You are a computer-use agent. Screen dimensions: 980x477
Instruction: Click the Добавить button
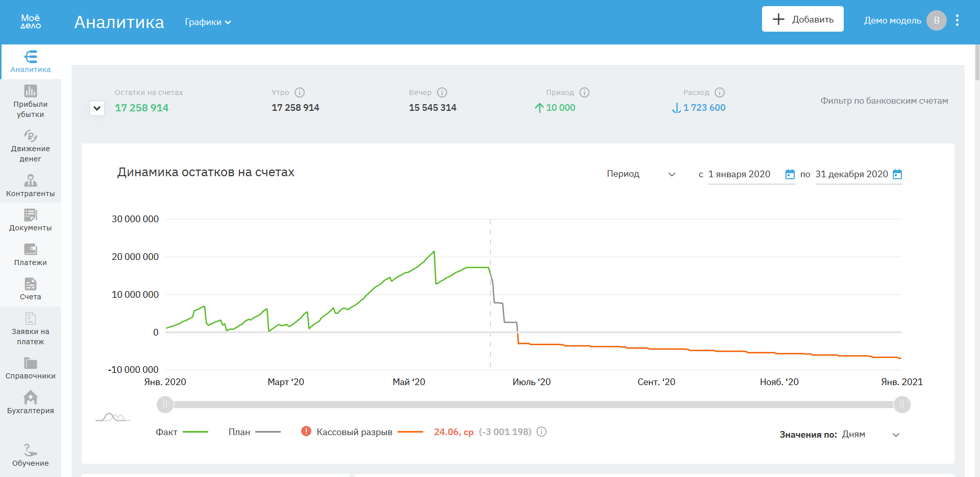(x=802, y=19)
